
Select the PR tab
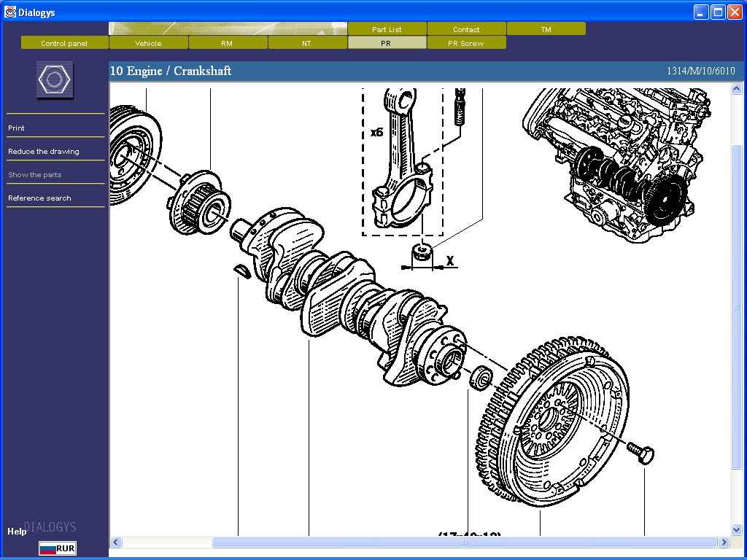tap(387, 43)
